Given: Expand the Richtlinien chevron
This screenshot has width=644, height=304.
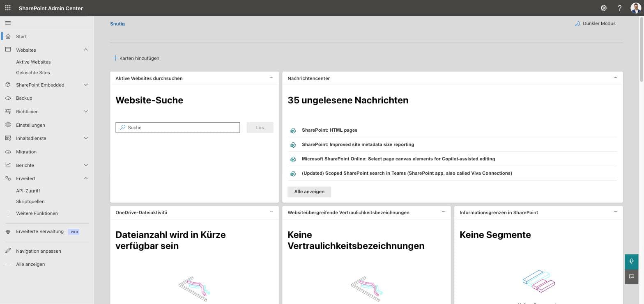Looking at the screenshot, I should (86, 111).
